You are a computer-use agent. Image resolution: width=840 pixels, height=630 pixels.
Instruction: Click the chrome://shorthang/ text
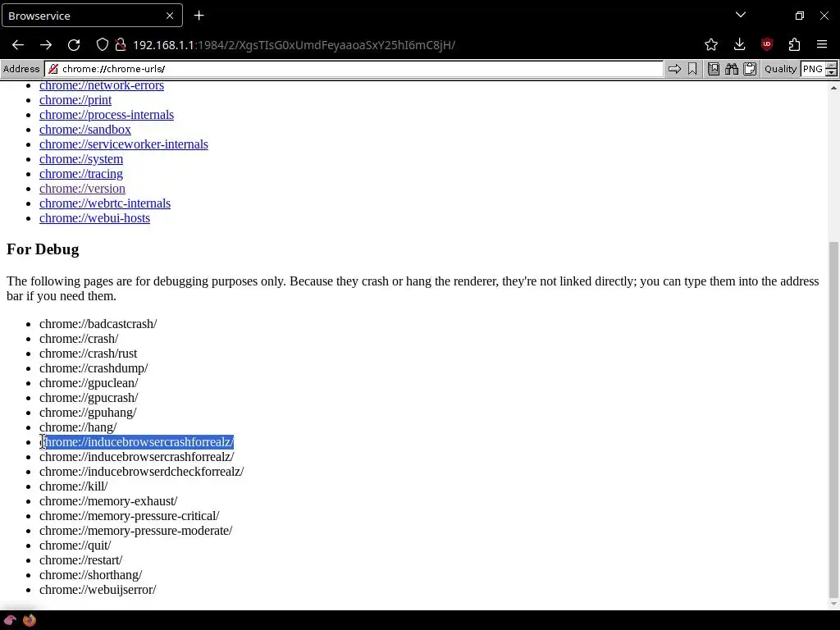point(90,575)
